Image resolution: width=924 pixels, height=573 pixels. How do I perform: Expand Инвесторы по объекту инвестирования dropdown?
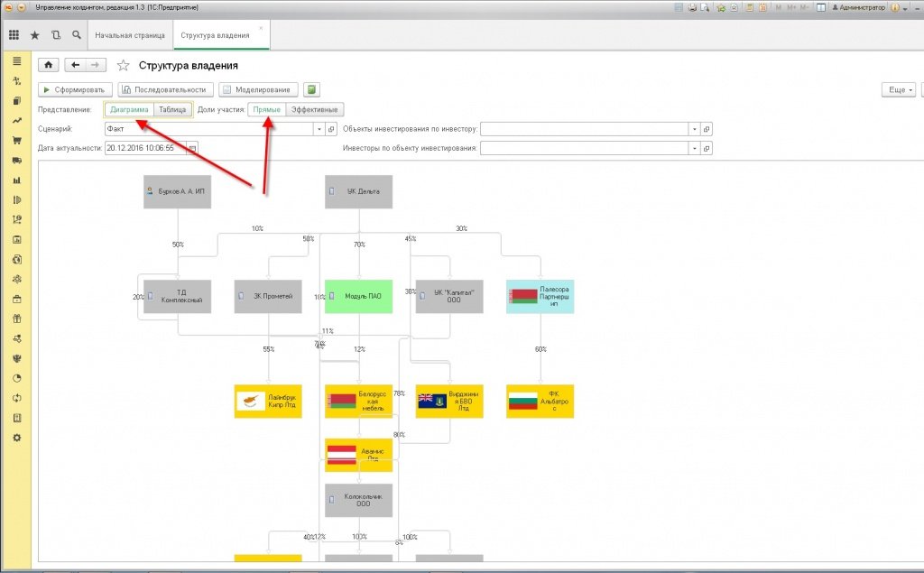click(694, 148)
